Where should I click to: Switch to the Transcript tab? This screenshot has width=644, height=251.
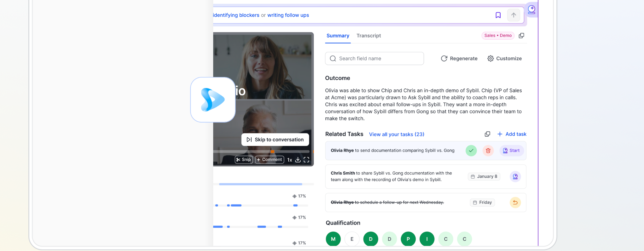click(x=369, y=36)
